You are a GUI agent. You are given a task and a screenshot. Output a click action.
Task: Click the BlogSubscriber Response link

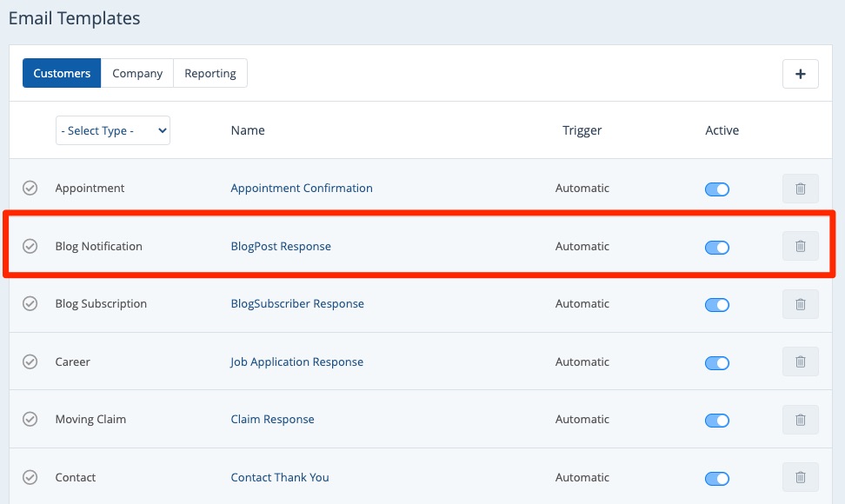pyautogui.click(x=297, y=304)
